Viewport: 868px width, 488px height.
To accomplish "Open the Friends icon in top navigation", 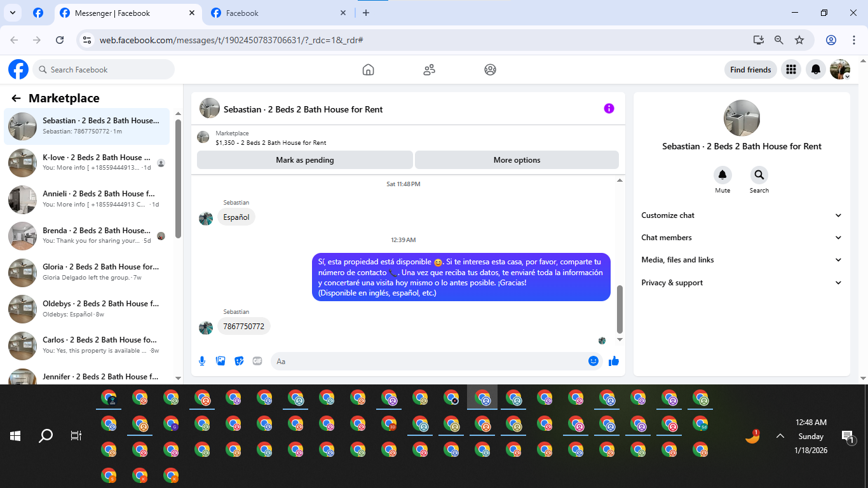I will (x=429, y=70).
